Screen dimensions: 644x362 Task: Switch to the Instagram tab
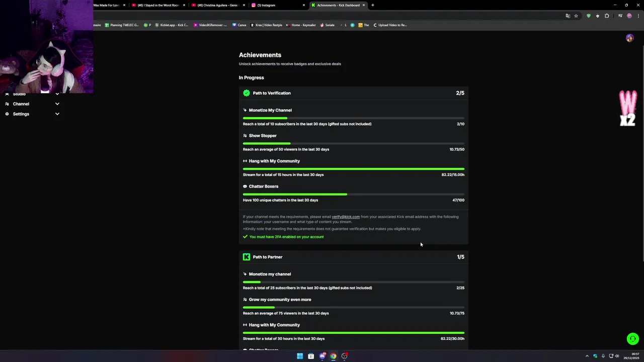(x=278, y=5)
